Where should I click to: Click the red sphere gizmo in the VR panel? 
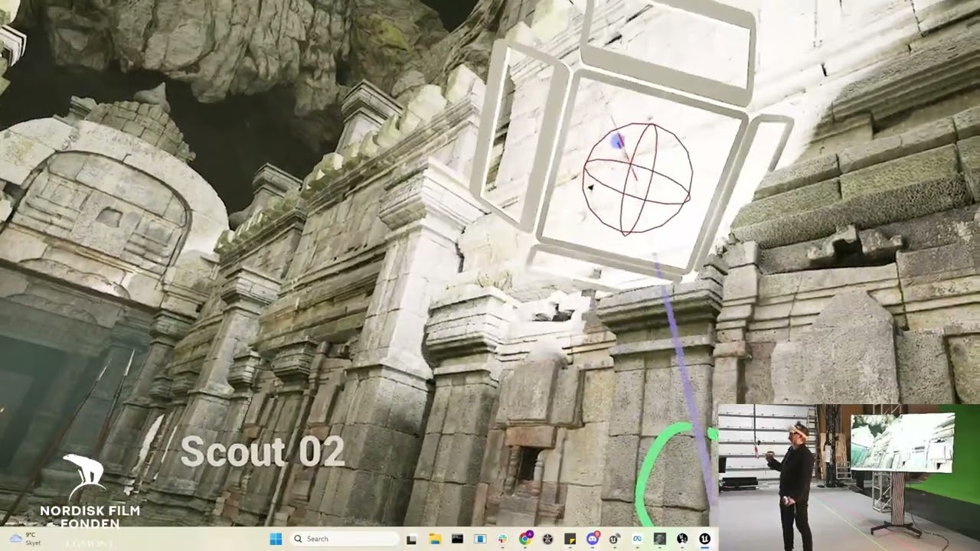(637, 178)
